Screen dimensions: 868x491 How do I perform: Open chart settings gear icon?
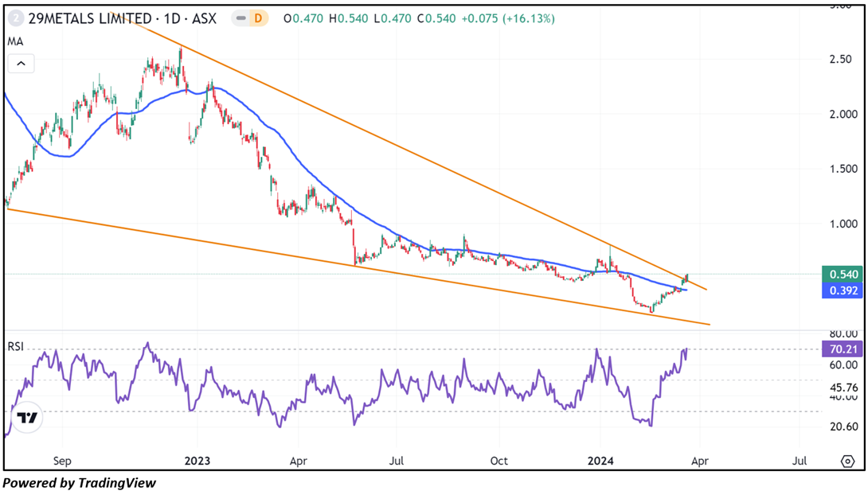(847, 461)
